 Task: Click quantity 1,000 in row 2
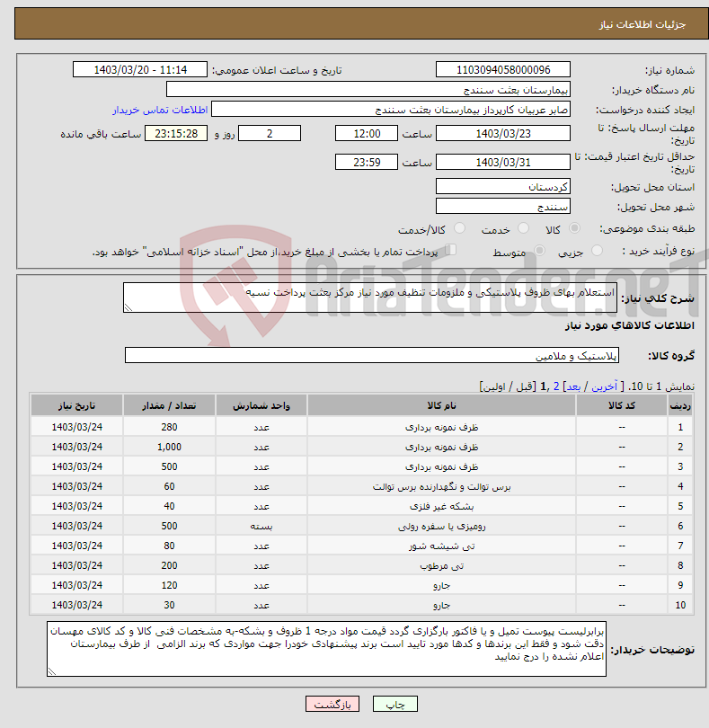[169, 447]
